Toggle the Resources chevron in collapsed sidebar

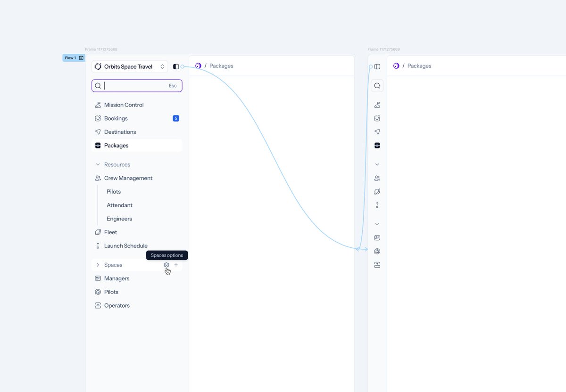(377, 164)
